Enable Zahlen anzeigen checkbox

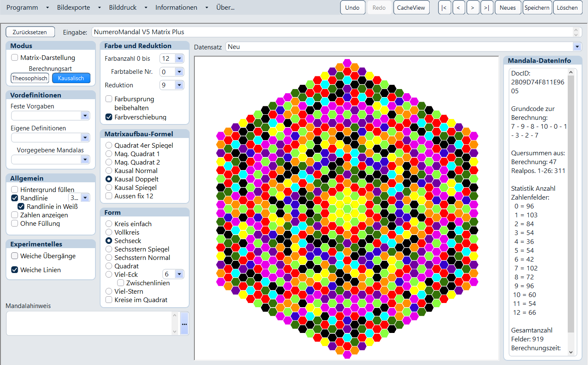15,215
